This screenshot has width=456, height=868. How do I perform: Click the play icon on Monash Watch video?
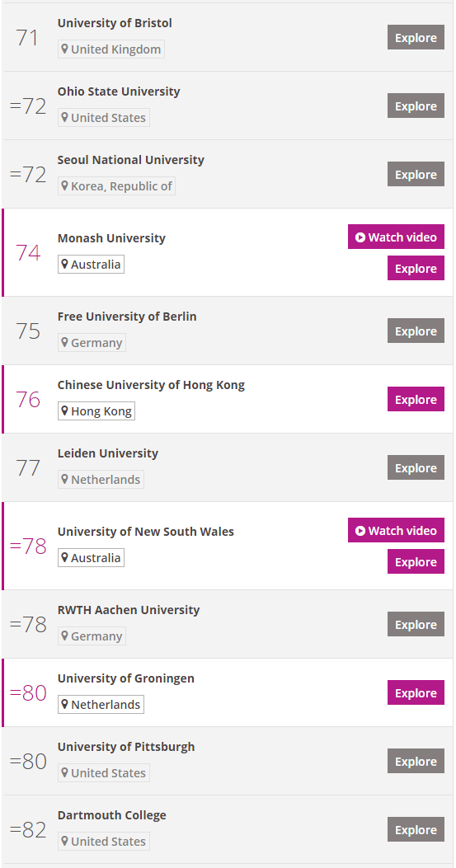[360, 237]
